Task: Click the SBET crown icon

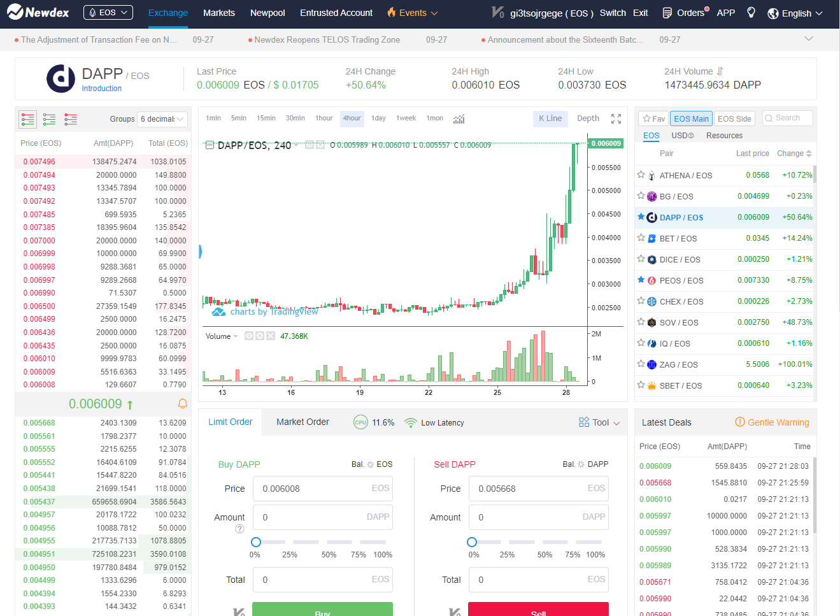Action: 651,385
